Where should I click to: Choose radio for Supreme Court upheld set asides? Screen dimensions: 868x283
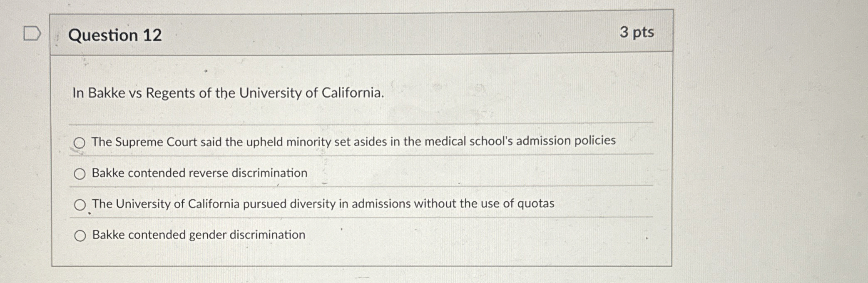coord(79,143)
